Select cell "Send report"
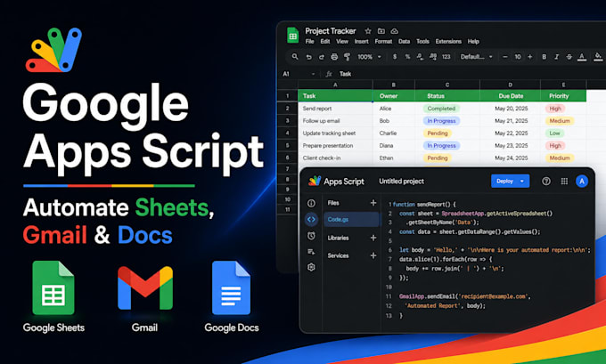606x364 pixels. tap(335, 109)
